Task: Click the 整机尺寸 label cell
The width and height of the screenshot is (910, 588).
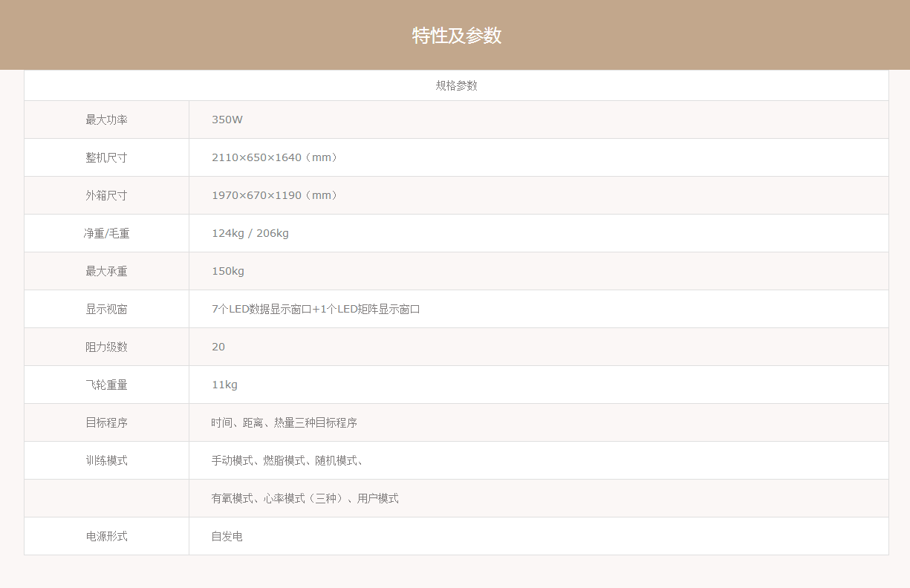Action: coord(106,157)
